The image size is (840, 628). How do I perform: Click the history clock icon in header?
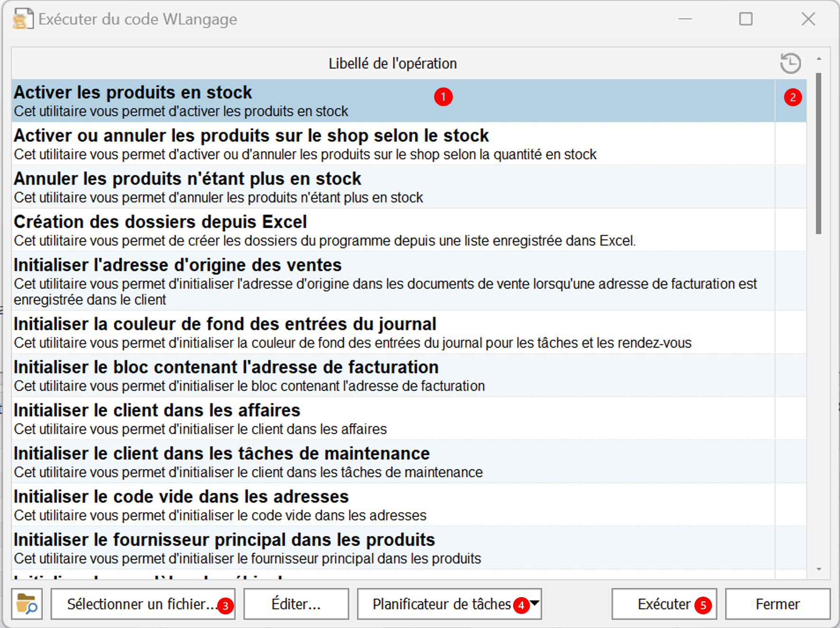pos(790,63)
